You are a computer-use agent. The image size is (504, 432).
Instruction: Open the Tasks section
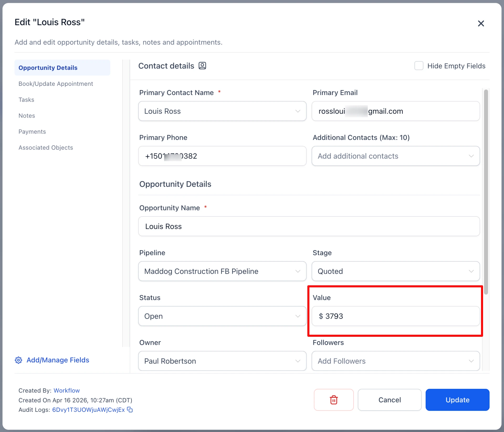click(x=26, y=100)
